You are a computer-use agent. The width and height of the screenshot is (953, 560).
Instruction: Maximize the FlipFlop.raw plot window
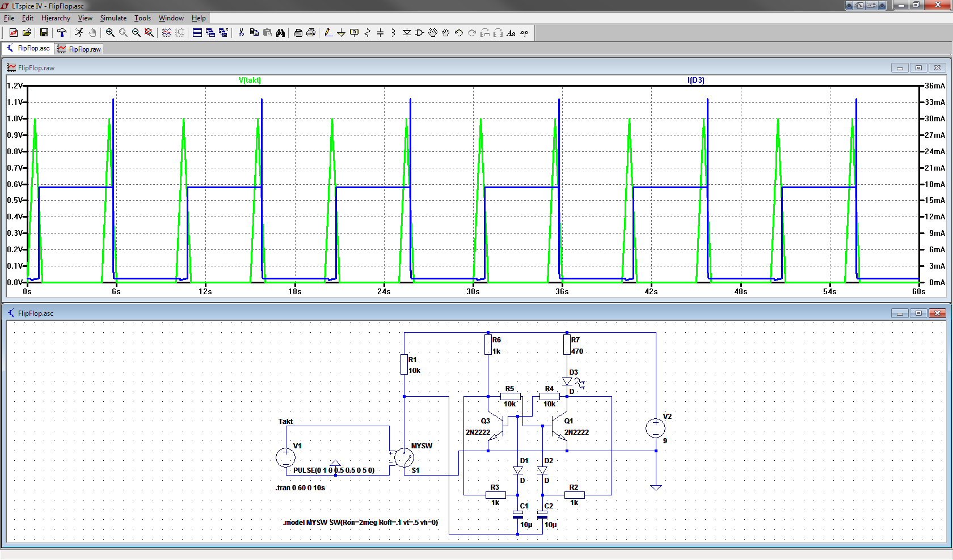coord(918,68)
